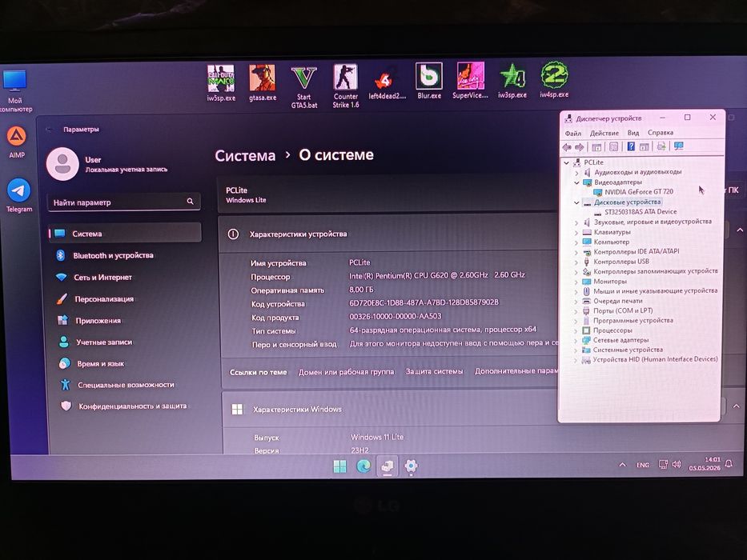The image size is (747, 560).
Task: Expand the Процессоры node arrow
Action: click(x=576, y=330)
